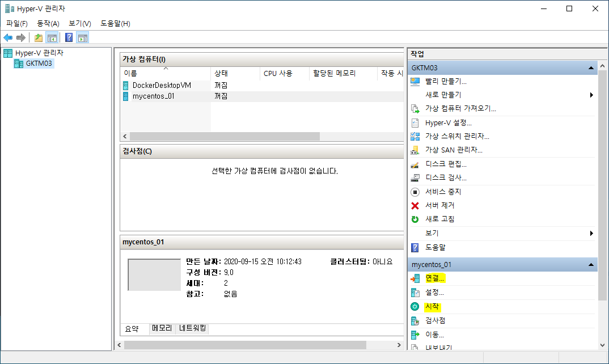Click 가상 스위치 관리자... action
This screenshot has height=364, width=609.
[x=457, y=136]
